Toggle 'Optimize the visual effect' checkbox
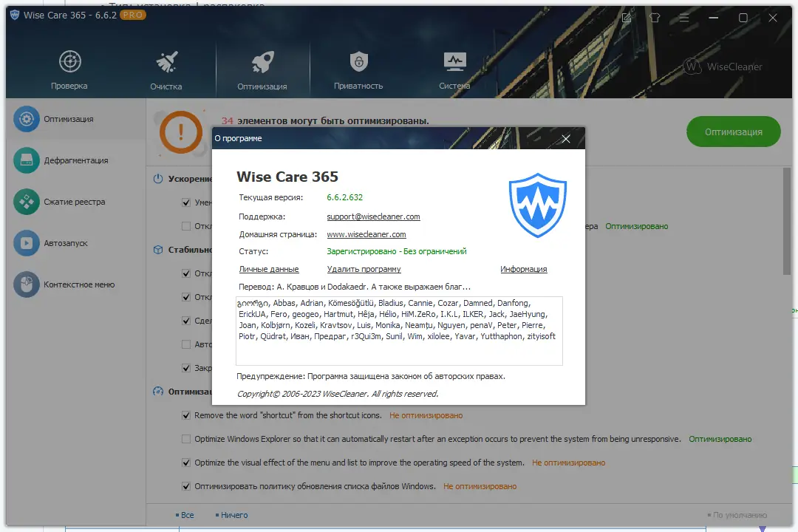 (186, 463)
